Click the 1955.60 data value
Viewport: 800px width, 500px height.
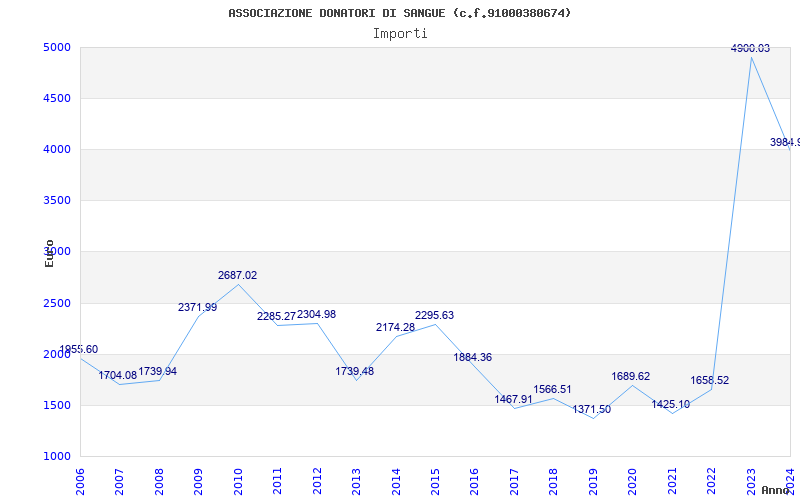click(x=79, y=349)
